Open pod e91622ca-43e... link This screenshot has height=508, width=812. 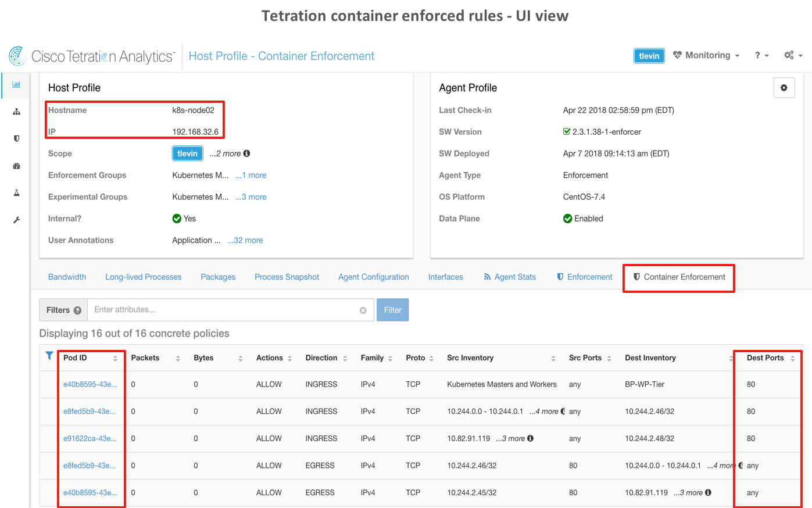pyautogui.click(x=90, y=439)
